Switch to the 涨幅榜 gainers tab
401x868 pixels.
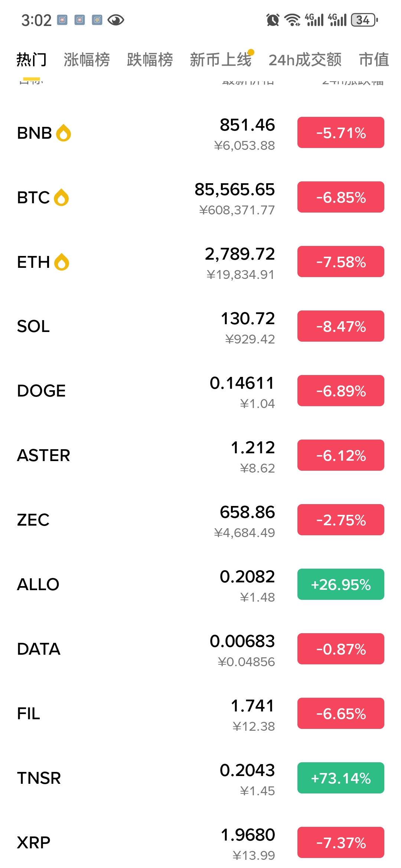[87, 60]
